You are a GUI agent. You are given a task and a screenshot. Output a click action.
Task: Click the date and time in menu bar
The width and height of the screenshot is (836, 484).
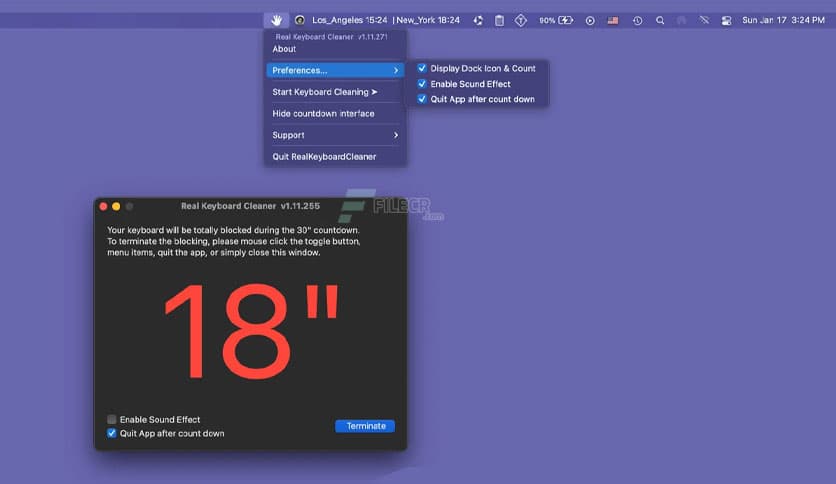pyautogui.click(x=783, y=20)
